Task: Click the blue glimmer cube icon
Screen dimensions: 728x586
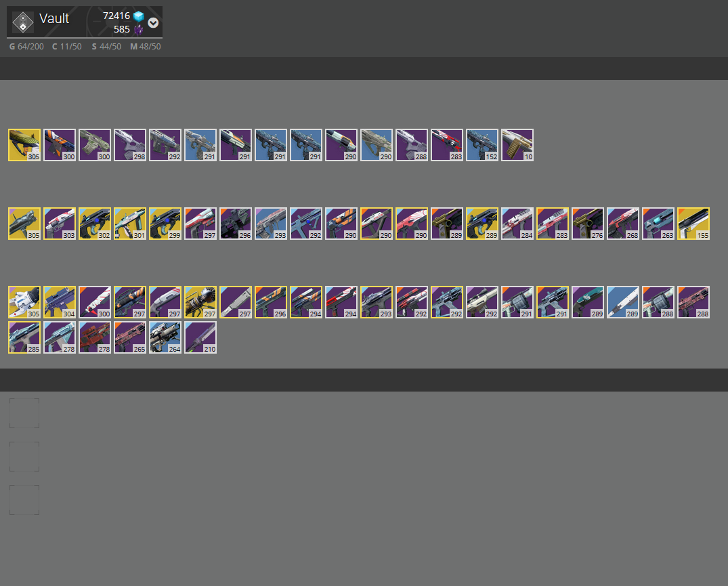Action: 138,16
